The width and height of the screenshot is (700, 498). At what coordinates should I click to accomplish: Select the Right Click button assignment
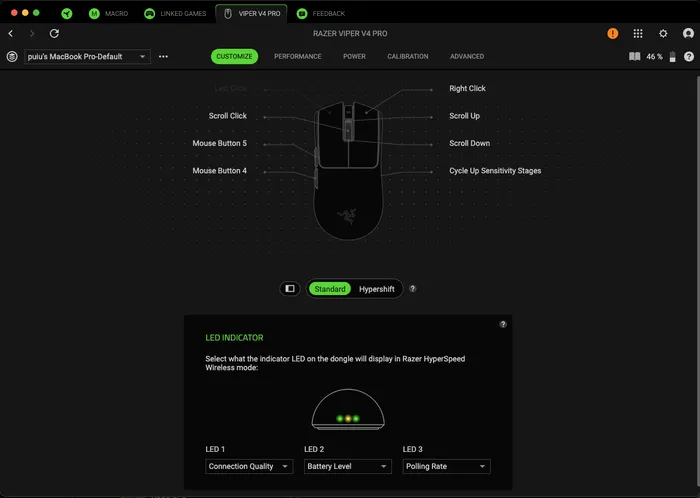point(467,88)
